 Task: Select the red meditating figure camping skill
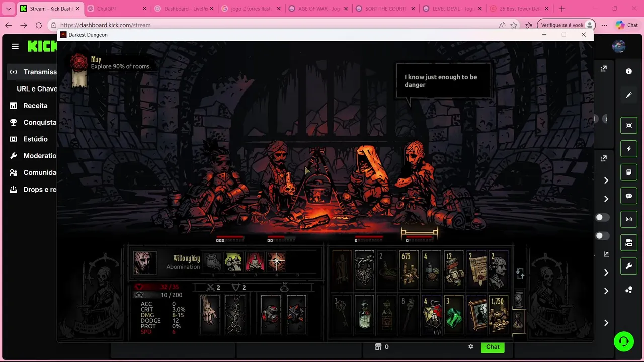[x=255, y=262]
